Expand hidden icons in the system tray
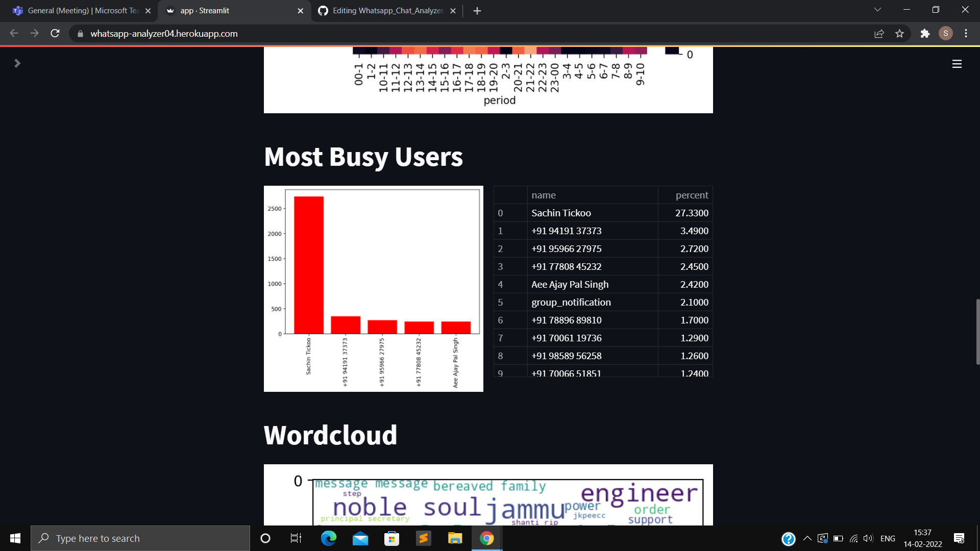Viewport: 980px width, 551px height. coord(807,538)
